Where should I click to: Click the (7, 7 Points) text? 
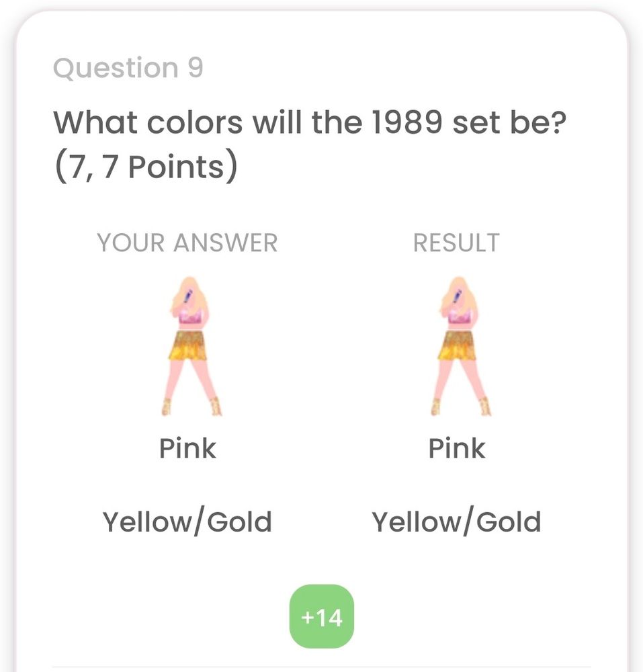[146, 166]
